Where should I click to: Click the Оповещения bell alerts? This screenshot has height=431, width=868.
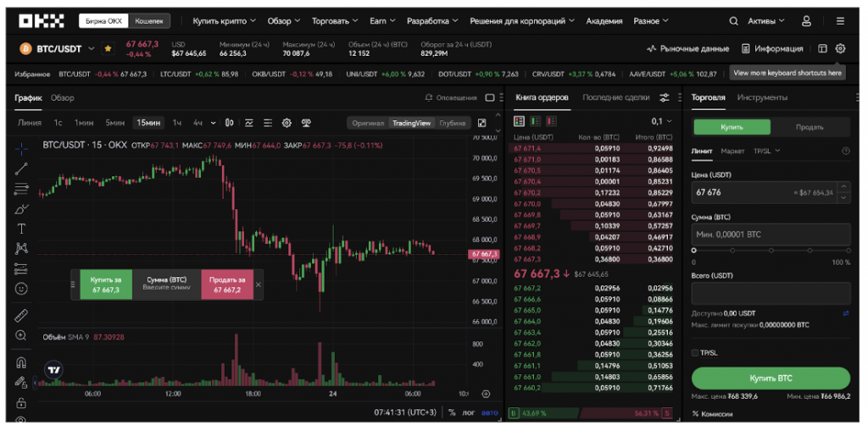[451, 98]
